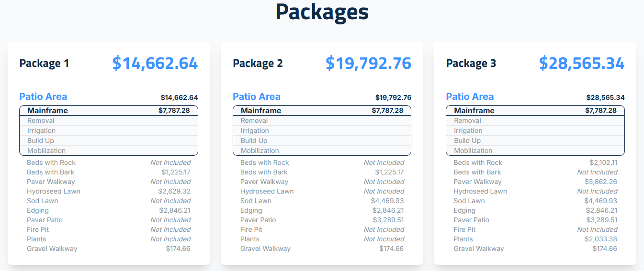Click the $19,792.76 total price for Package 2
The width and height of the screenshot is (644, 271).
368,63
